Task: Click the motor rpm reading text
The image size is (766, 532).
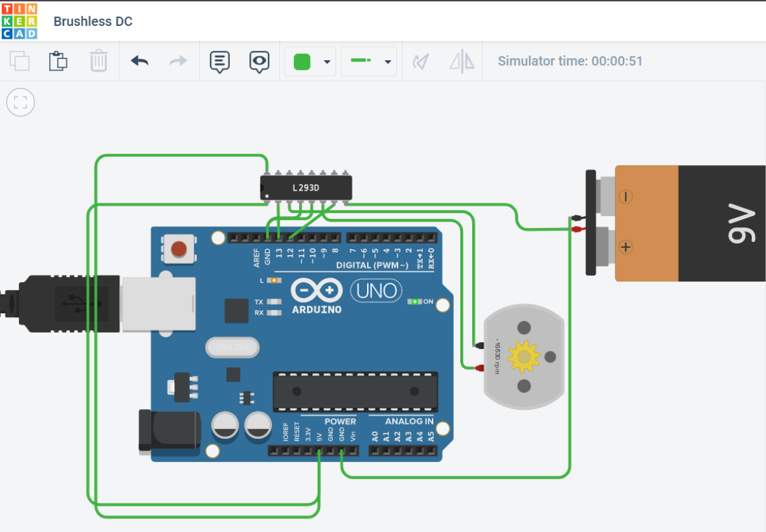Action: pos(497,357)
